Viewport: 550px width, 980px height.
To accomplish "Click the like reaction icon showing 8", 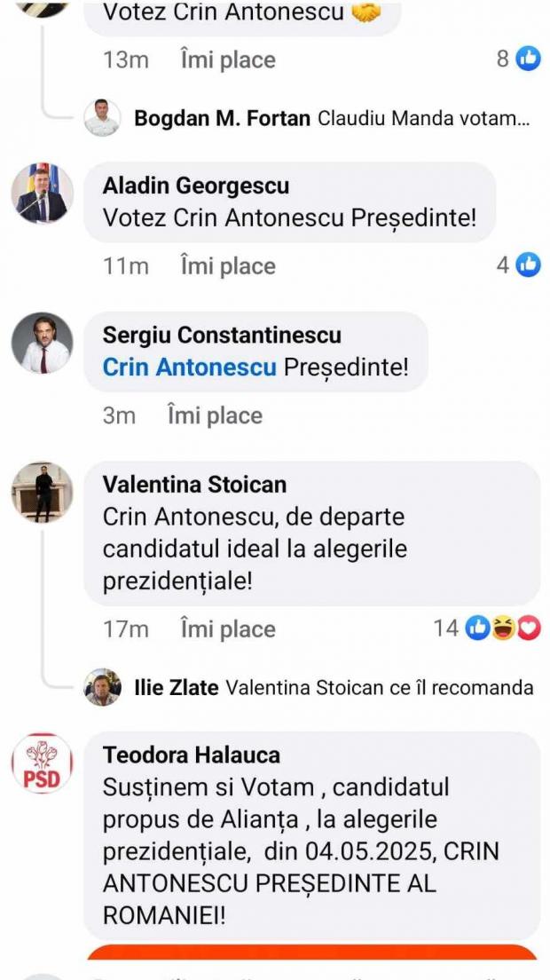I will 529,59.
